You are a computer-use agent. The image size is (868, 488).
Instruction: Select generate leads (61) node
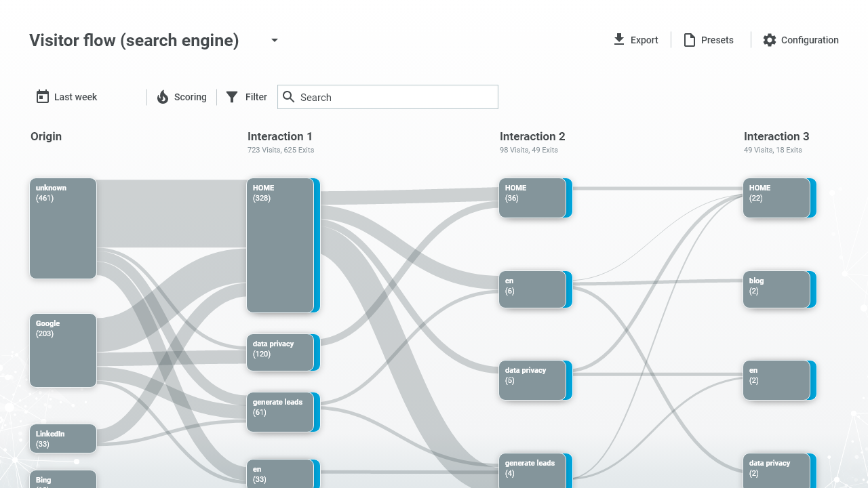tap(280, 412)
